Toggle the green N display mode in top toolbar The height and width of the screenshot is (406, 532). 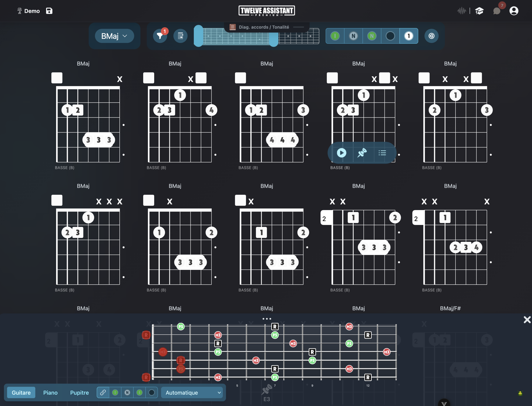[372, 36]
